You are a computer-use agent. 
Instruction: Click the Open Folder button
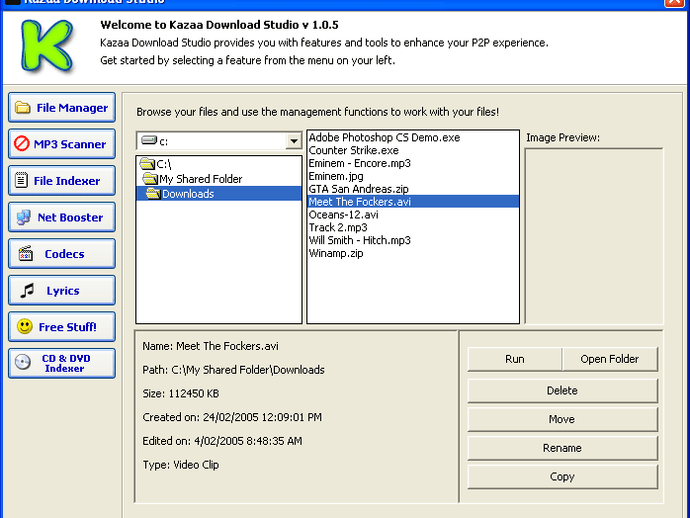tap(609, 359)
